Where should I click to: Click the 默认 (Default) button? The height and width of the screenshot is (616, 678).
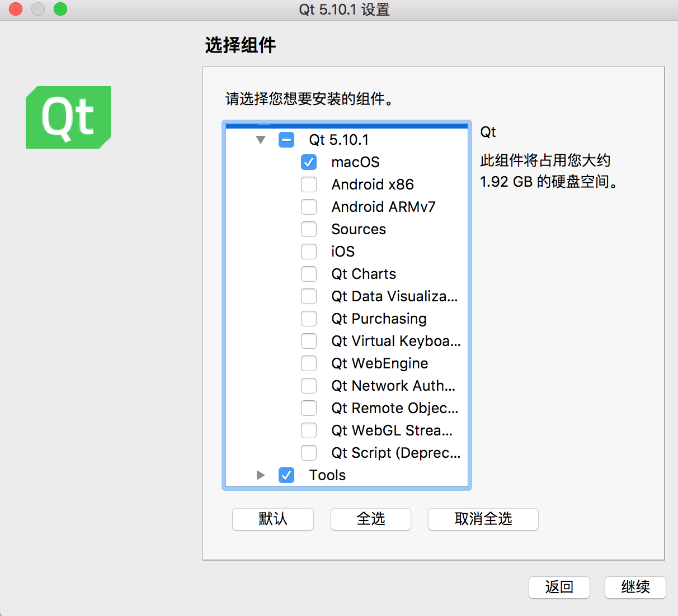point(273,519)
